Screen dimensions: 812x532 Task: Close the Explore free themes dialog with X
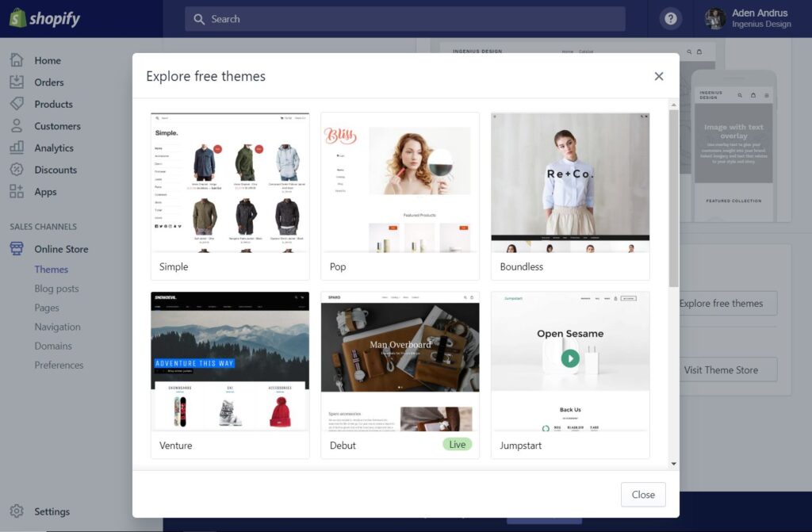(x=659, y=76)
